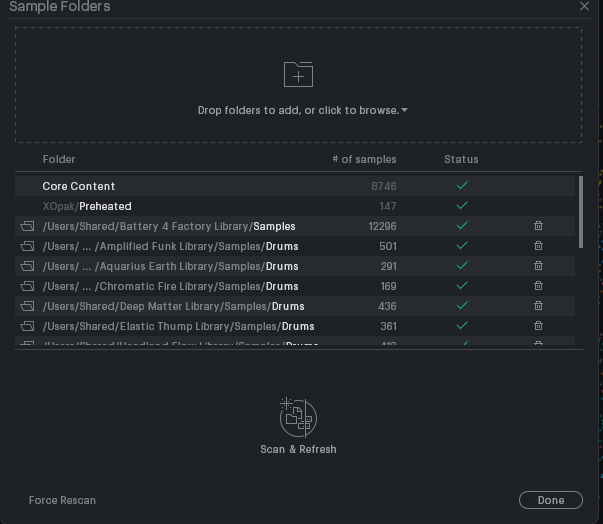Select the Core Content row
This screenshot has height=524, width=603.
pyautogui.click(x=79, y=186)
